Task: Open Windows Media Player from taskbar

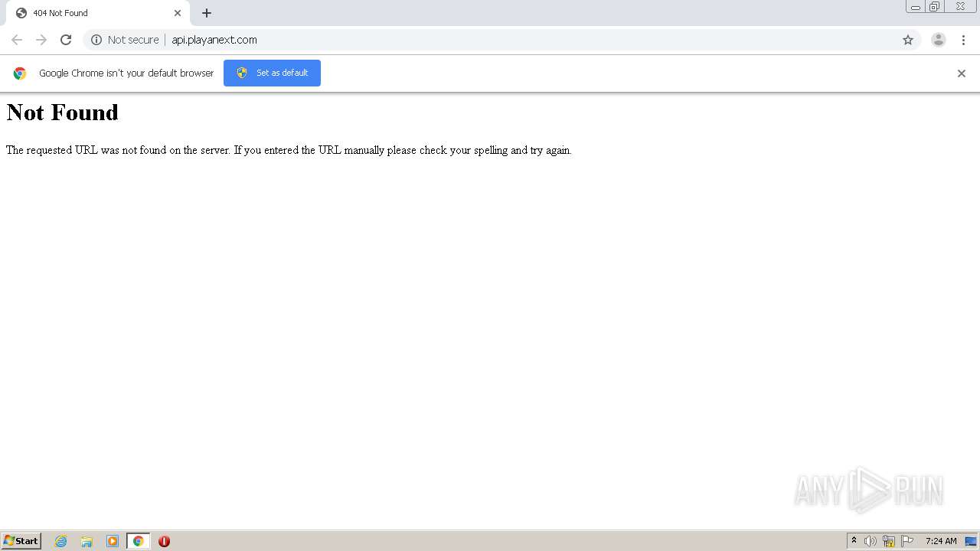Action: [113, 541]
